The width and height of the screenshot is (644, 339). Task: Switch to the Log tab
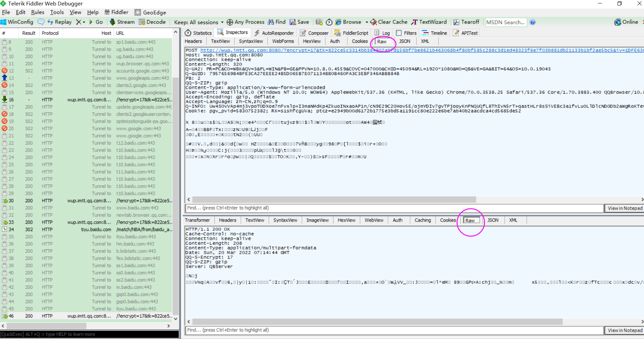tap(382, 33)
